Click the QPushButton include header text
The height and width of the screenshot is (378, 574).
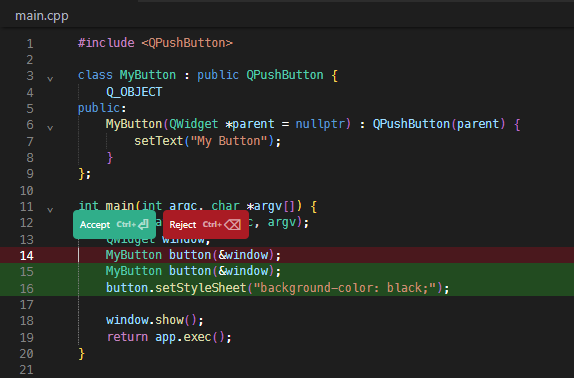187,43
